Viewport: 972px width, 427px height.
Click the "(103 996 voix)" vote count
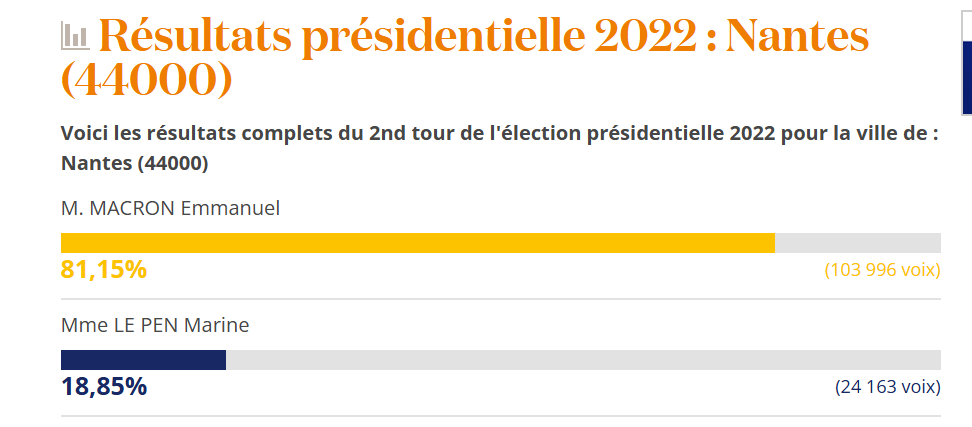[x=882, y=270]
